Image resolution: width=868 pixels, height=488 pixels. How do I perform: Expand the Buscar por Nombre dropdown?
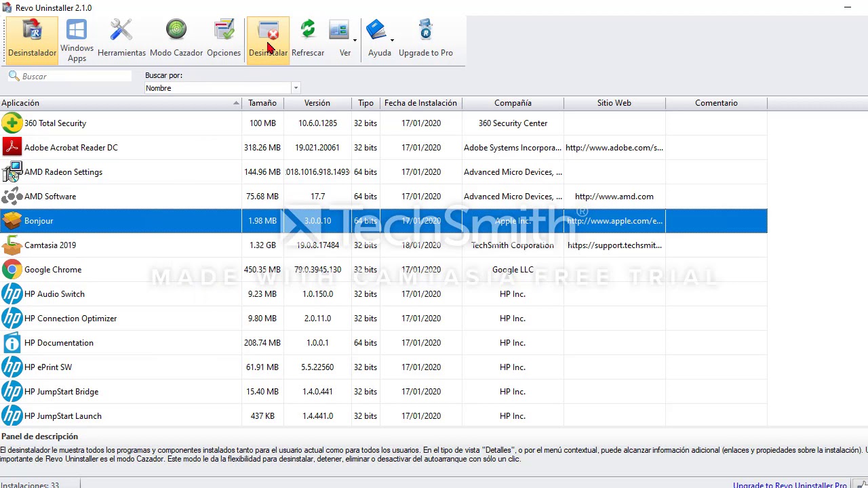[x=295, y=88]
